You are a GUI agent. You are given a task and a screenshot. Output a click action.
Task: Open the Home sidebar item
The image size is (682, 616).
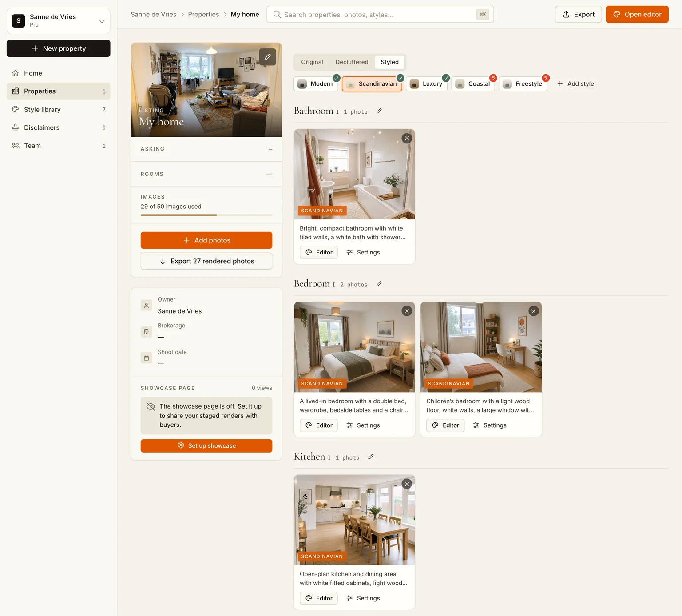[x=59, y=73]
